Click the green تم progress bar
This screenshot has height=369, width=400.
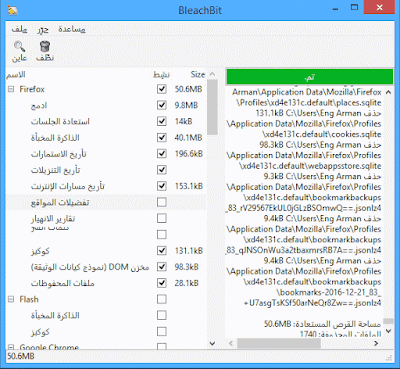click(x=310, y=77)
